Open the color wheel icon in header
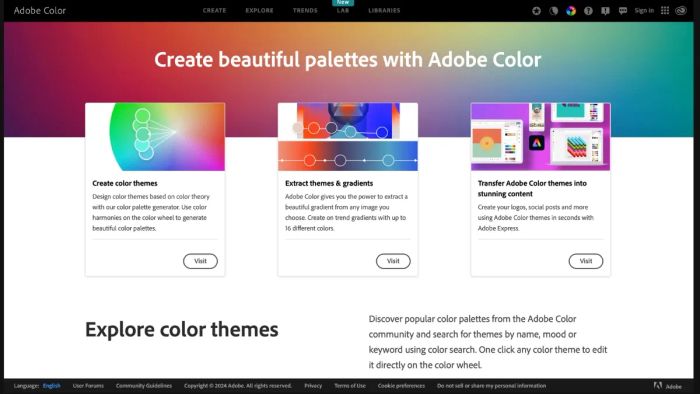This screenshot has width=700, height=394. click(571, 11)
